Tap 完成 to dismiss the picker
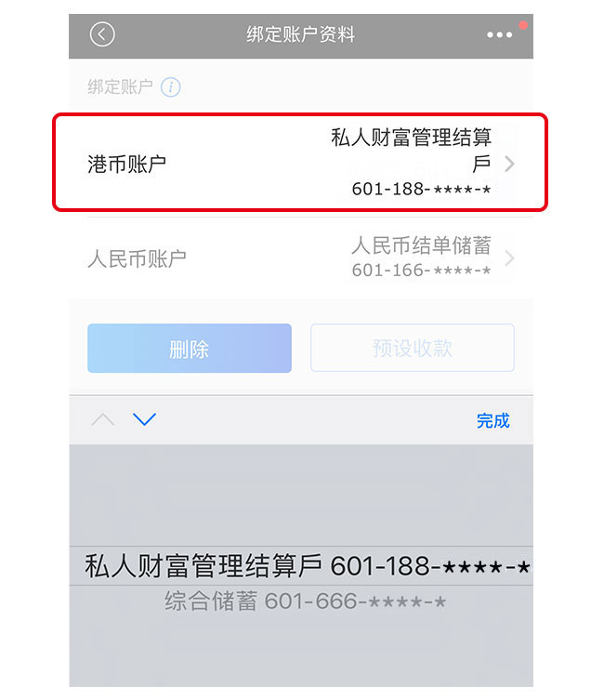This screenshot has height=700, width=604. (492, 420)
